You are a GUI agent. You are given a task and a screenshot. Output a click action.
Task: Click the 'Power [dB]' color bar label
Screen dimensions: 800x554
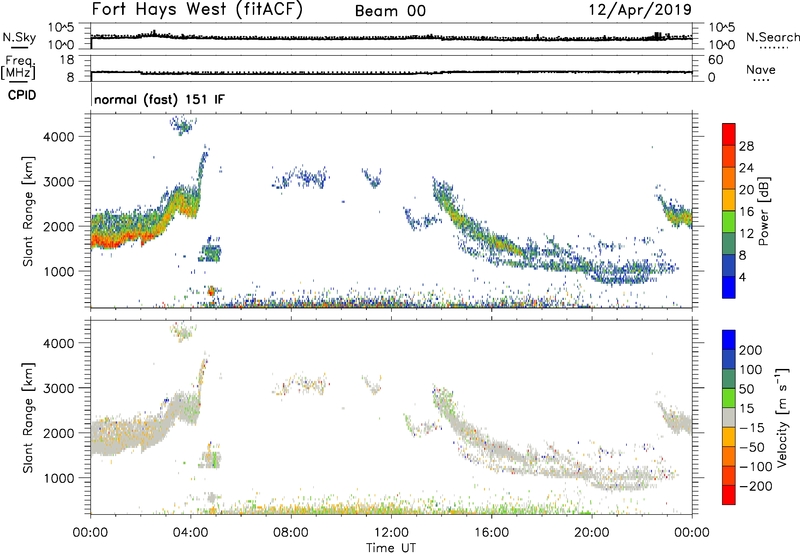763,211
